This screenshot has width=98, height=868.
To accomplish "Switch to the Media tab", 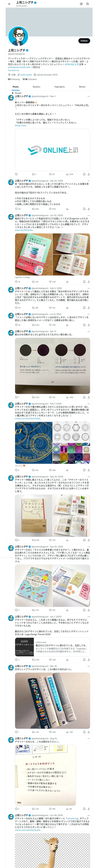I will (82, 87).
